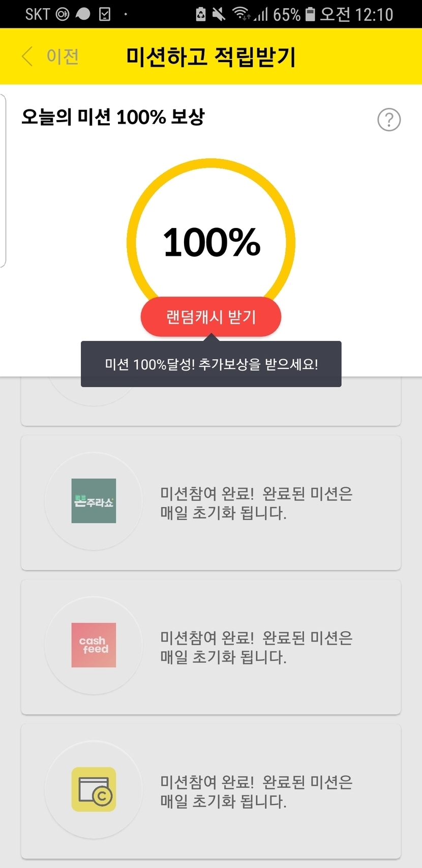Open the question mark help icon

389,120
